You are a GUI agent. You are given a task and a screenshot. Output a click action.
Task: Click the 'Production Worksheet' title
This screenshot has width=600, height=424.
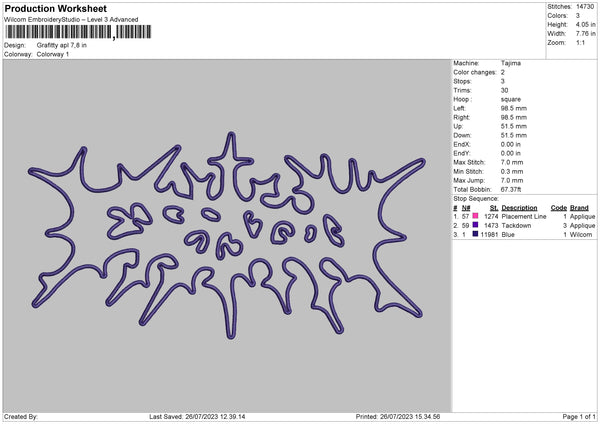click(56, 8)
